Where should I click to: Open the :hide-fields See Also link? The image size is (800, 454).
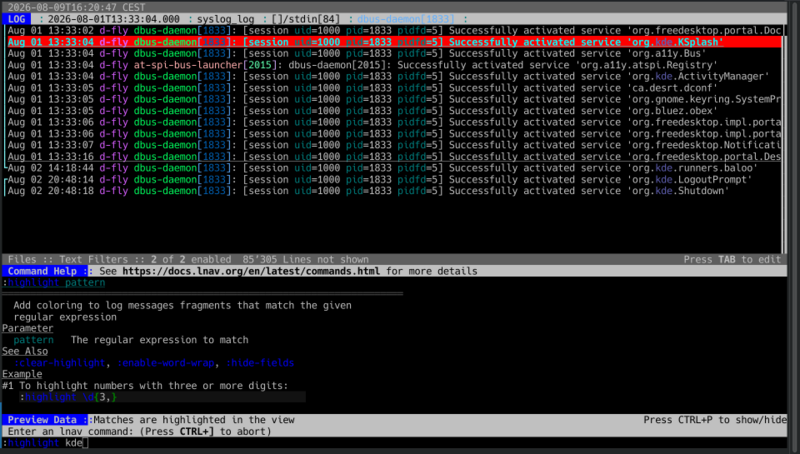tap(260, 363)
